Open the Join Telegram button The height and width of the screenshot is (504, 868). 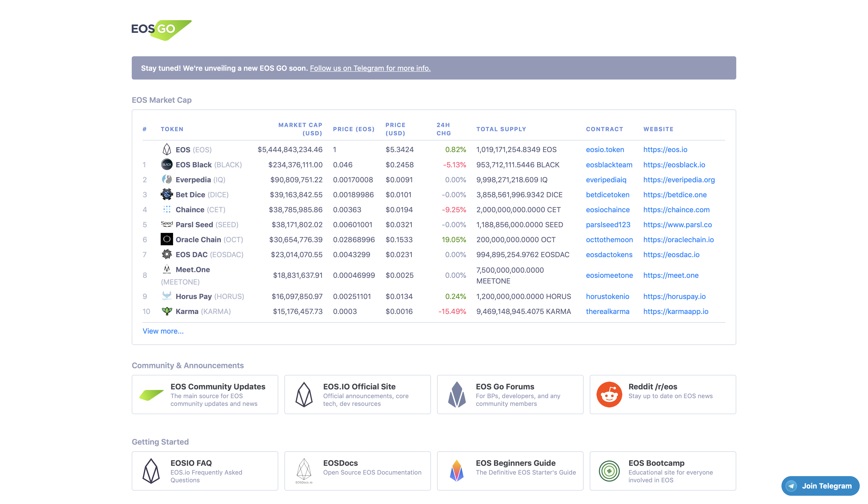[820, 486]
